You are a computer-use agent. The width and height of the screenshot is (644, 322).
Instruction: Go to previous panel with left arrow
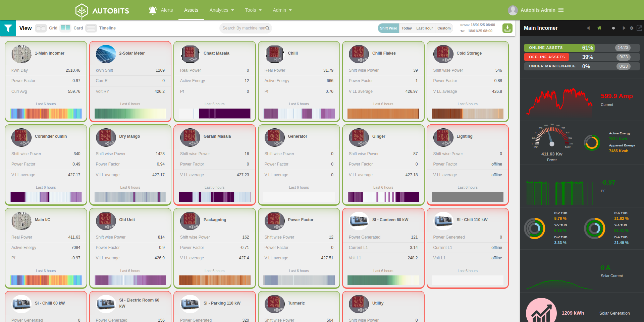tap(588, 28)
